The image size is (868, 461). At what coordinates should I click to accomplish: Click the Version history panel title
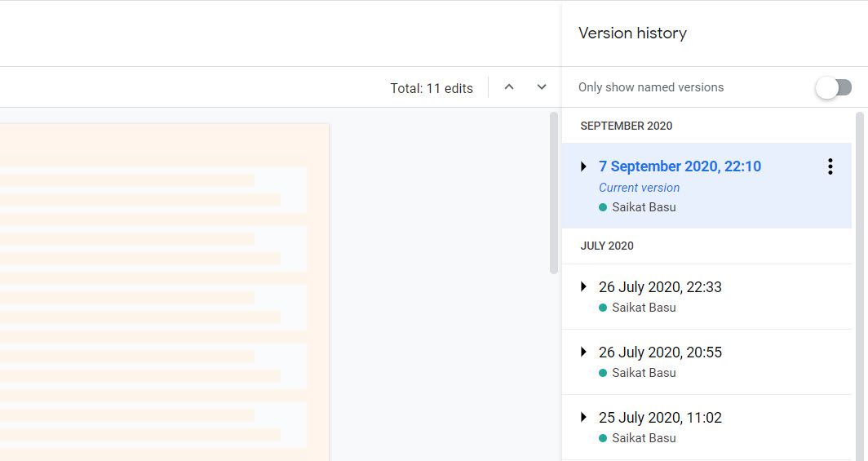click(x=632, y=33)
